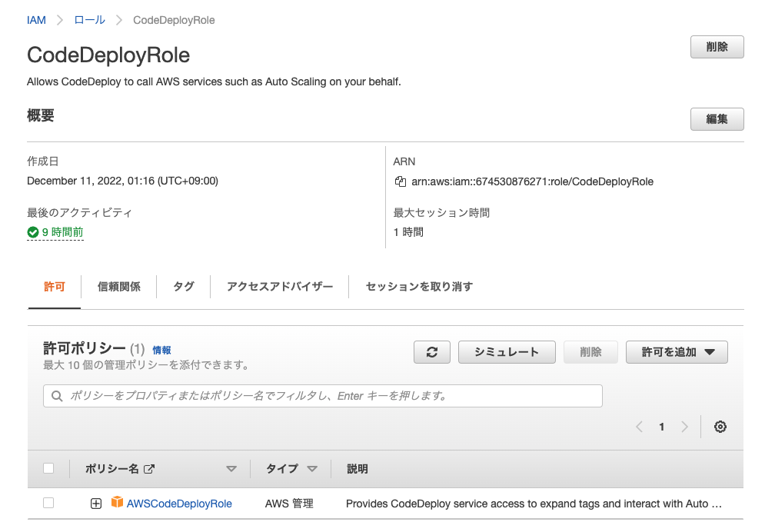Switch to the 信頼関係 tab
Screen dimensions: 775x532
[x=118, y=286]
